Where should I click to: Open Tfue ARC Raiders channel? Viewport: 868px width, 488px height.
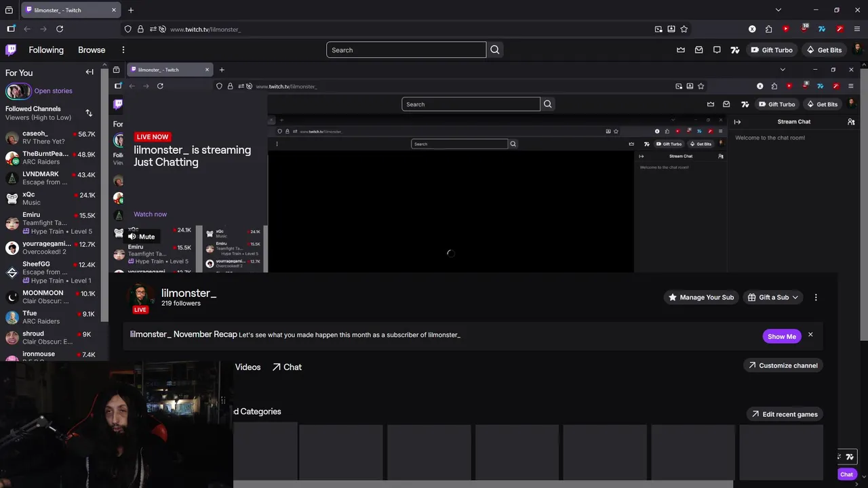tap(51, 317)
